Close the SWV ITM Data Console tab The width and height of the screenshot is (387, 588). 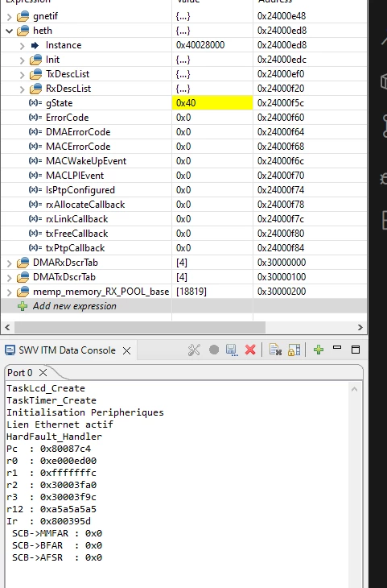(127, 350)
